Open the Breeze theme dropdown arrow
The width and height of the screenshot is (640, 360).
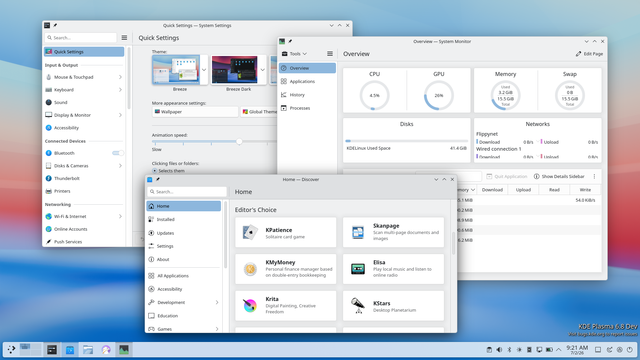click(204, 70)
